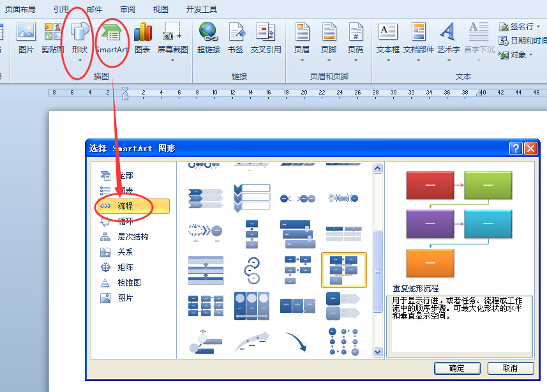
Task: Select the Hierarchy (层次结构) category
Action: click(133, 237)
